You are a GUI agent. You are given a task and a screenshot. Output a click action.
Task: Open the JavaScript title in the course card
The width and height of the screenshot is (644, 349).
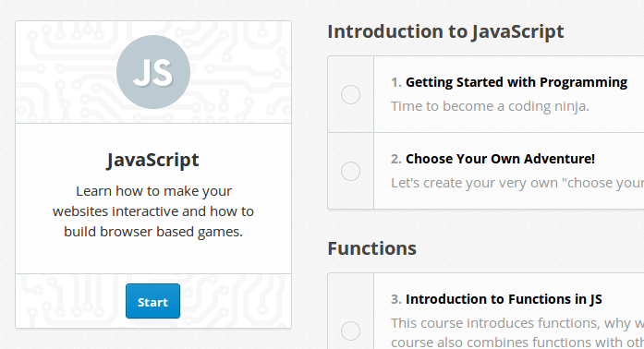coord(152,160)
